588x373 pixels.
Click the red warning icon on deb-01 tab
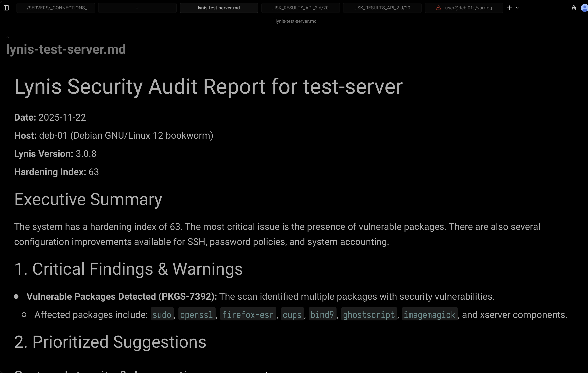tap(439, 8)
